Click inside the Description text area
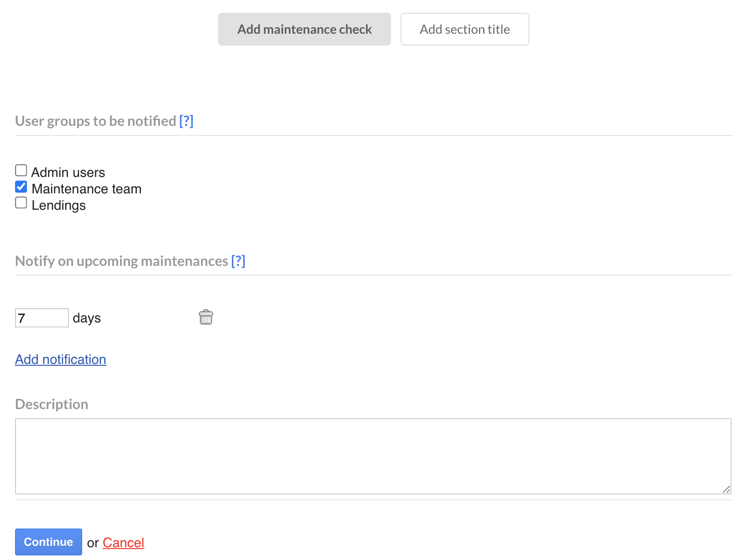This screenshot has height=560, width=752. click(373, 456)
